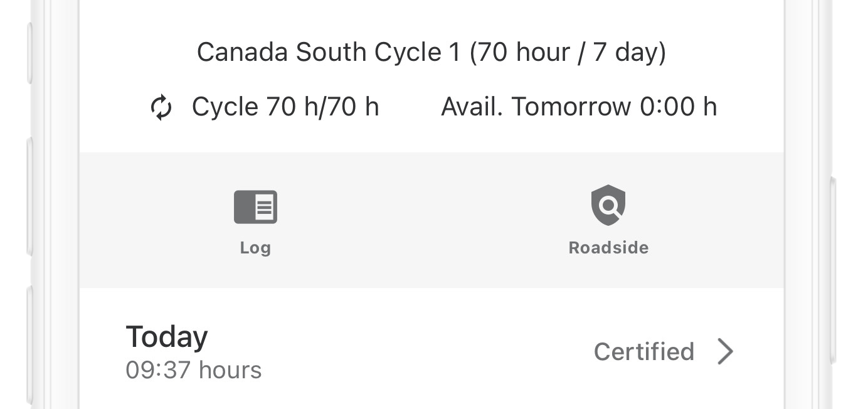Open the Roadside inspection shield icon
Viewport: 868px width, 409px height.
pos(608,205)
